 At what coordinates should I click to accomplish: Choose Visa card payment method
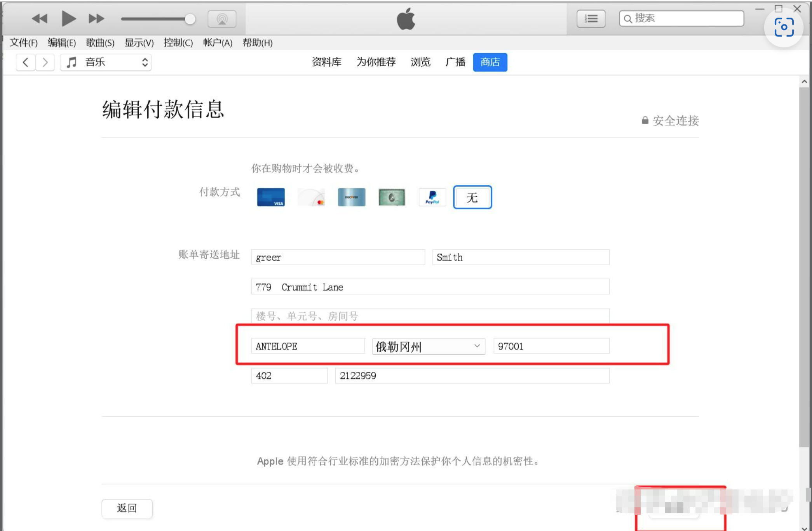271,197
